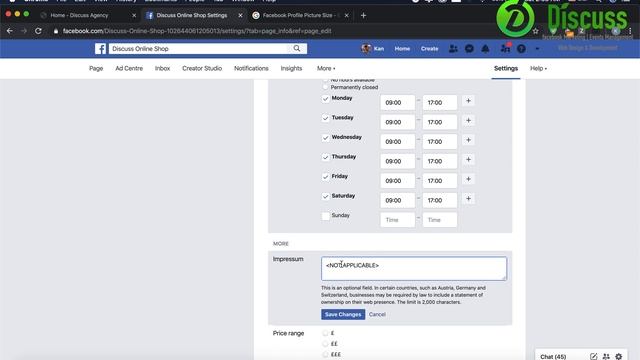
Task: Open Creator Studio tab
Action: point(202,69)
